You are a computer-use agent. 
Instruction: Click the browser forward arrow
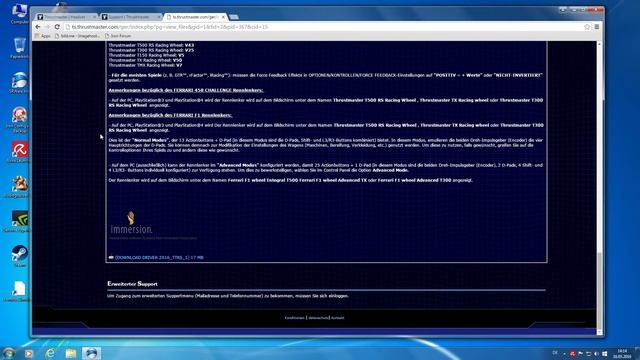pos(47,27)
